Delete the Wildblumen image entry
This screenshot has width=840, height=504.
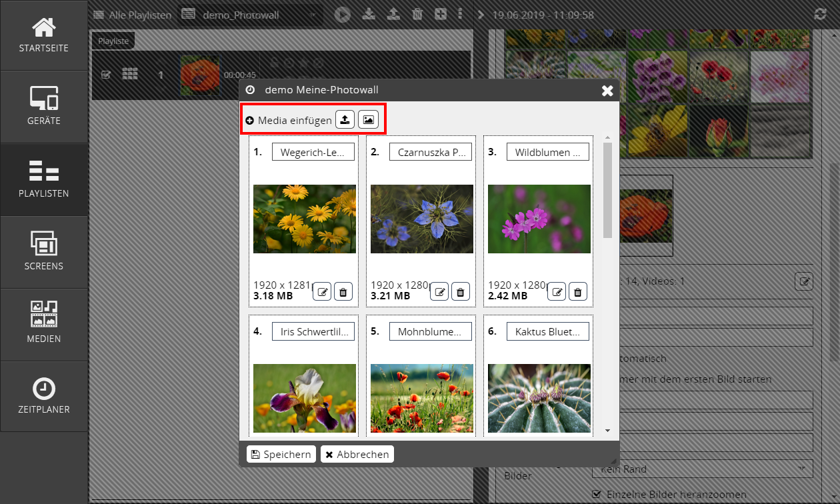click(x=578, y=291)
